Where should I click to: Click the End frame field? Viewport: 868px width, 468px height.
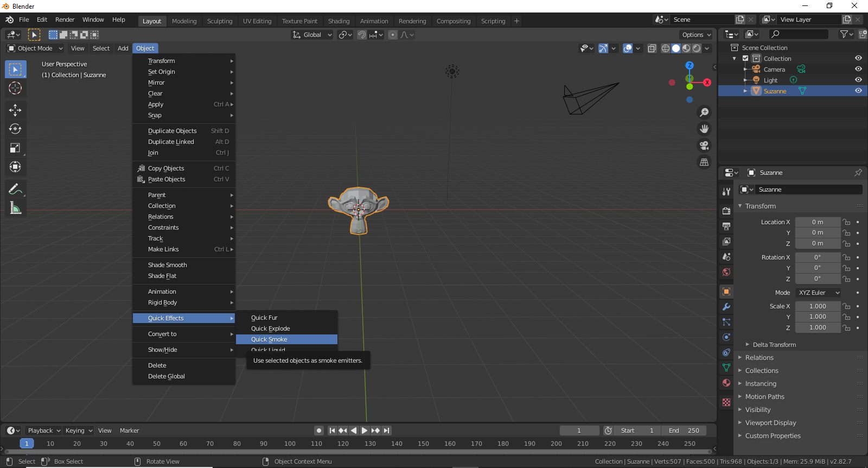pos(684,431)
